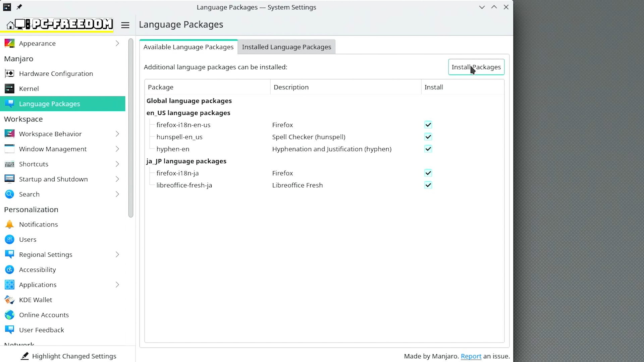Open the Report an issue link
This screenshot has width=644, height=362.
471,356
